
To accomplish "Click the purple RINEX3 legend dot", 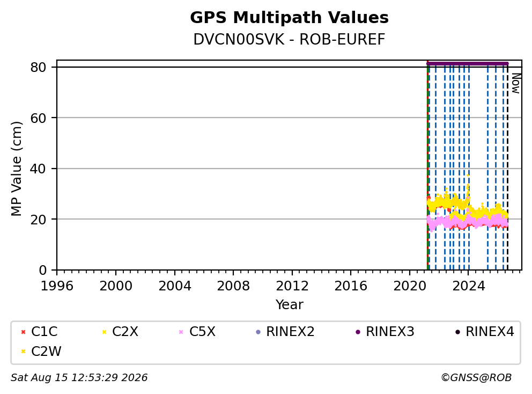I will 358,332.
